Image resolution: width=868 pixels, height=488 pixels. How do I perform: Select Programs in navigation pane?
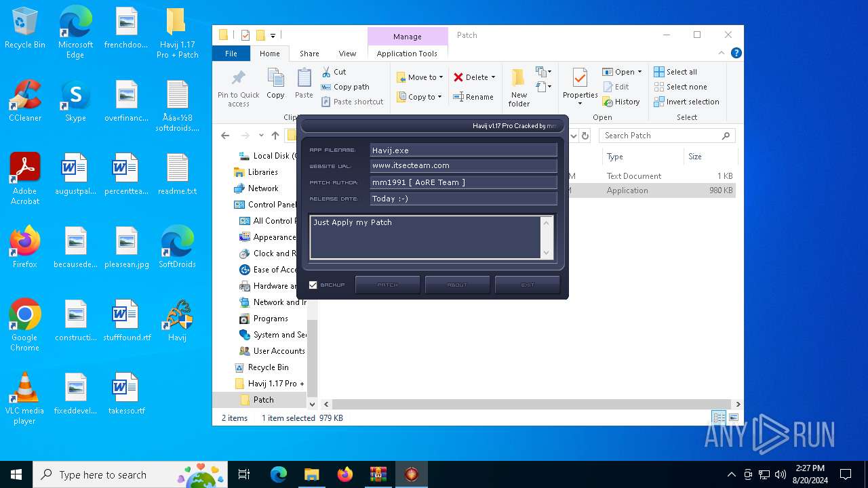tap(271, 319)
